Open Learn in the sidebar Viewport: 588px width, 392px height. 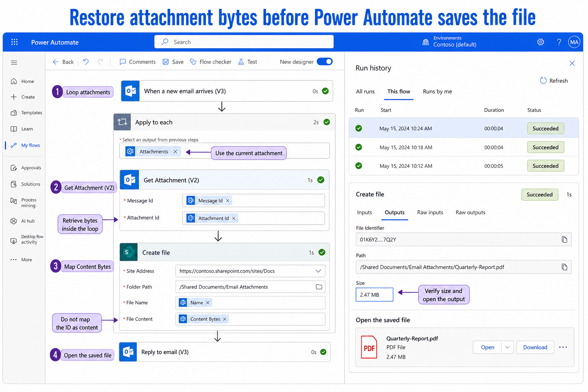[22, 129]
